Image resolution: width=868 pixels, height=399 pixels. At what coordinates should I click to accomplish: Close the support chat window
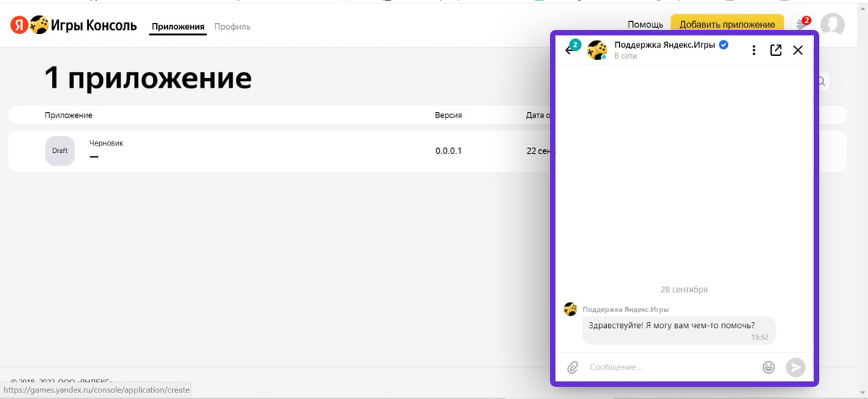point(798,50)
